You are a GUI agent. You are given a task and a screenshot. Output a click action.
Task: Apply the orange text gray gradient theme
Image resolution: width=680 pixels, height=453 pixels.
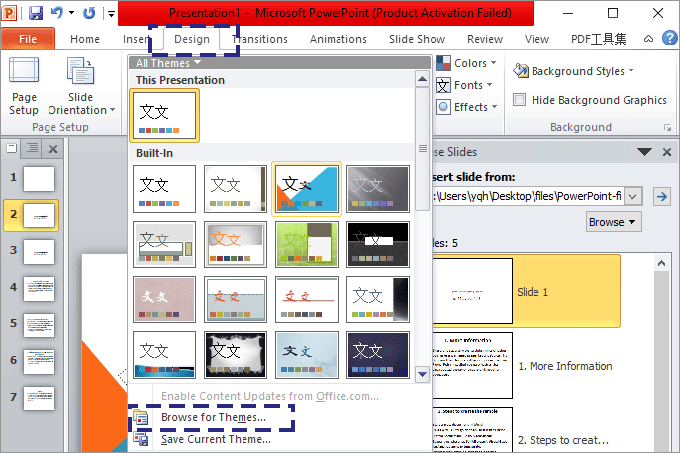(x=235, y=244)
